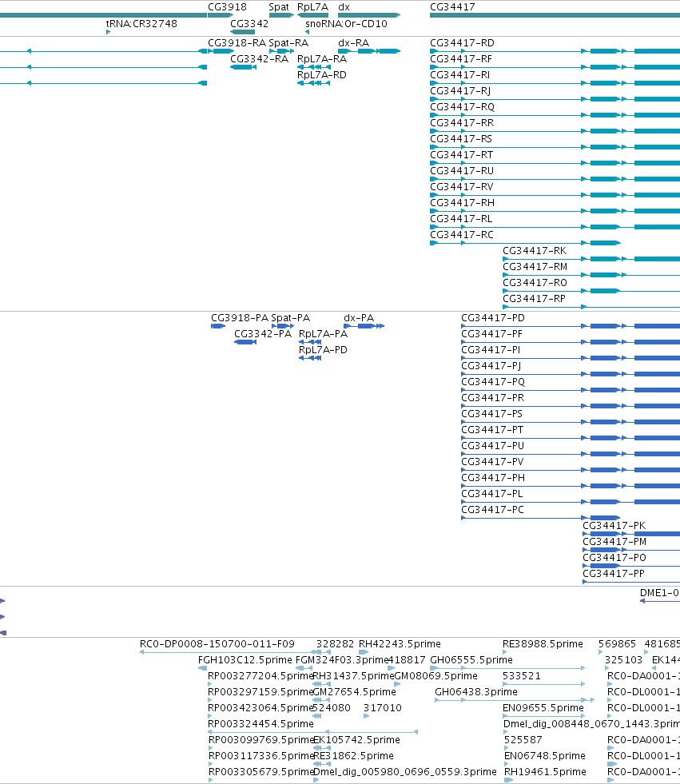Image resolution: width=680 pixels, height=784 pixels.
Task: Click the tRNA:CR32748 feature label
Action: (x=141, y=23)
